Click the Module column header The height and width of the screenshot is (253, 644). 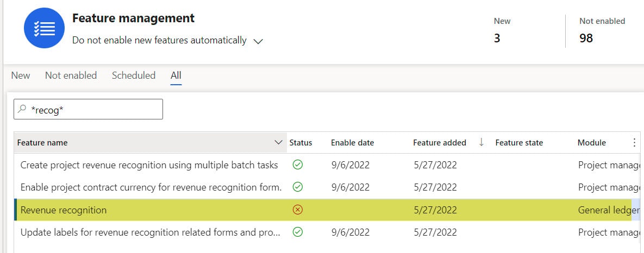591,143
